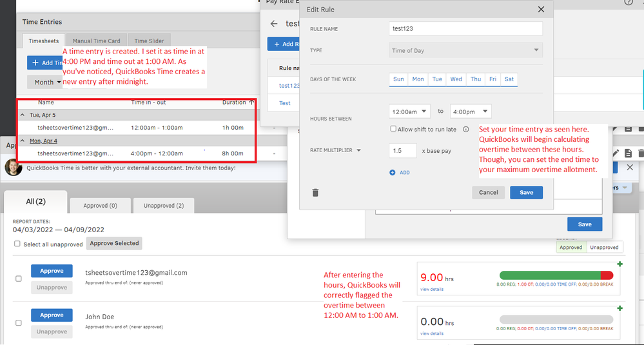The height and width of the screenshot is (345, 644).
Task: Click Save in the Edit Rule dialog
Action: point(527,193)
